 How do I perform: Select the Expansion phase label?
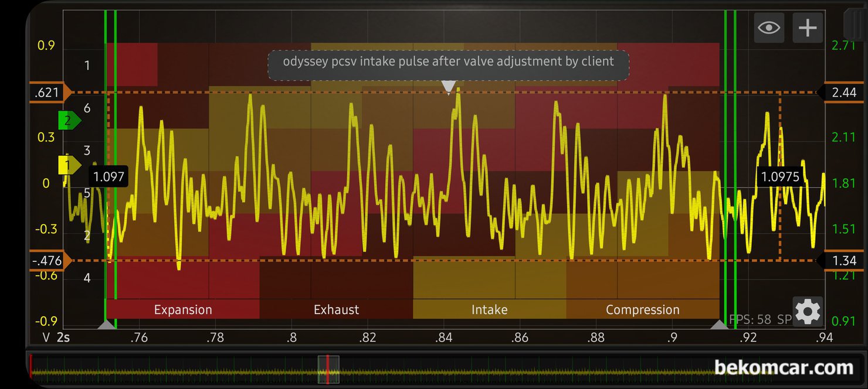[183, 309]
